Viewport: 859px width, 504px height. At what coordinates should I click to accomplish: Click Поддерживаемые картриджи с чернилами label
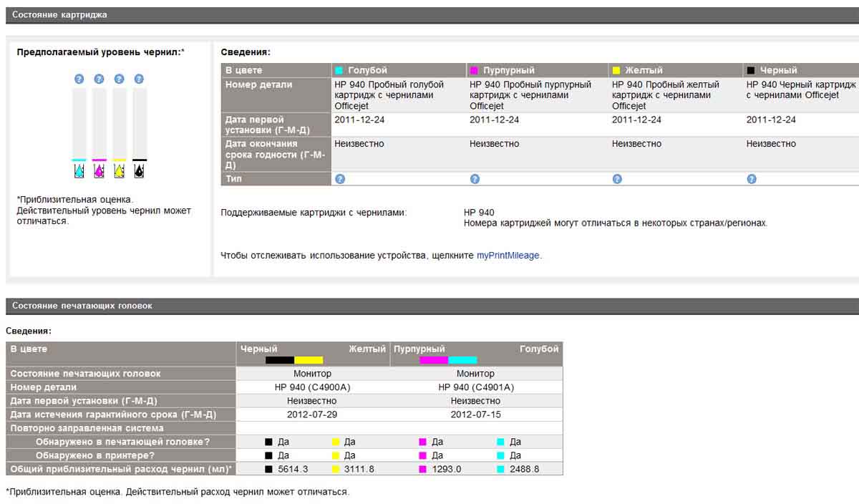[x=314, y=213]
